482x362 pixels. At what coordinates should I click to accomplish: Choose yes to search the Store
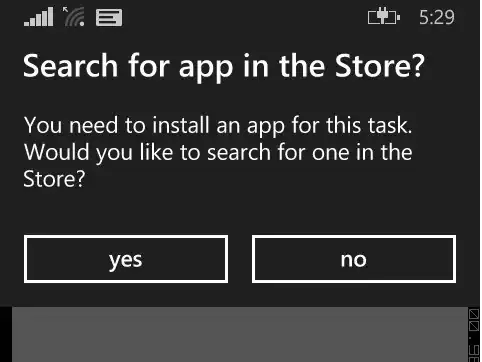126,259
